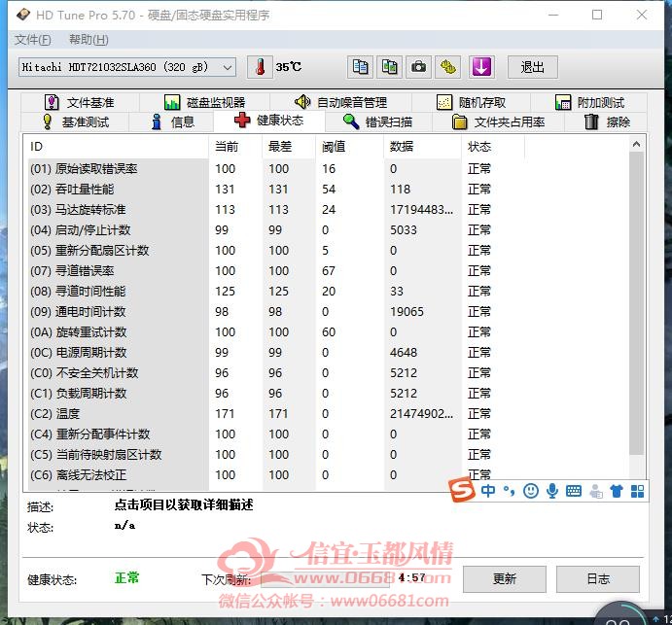Toggle Sogou Chinese input mode 中
The height and width of the screenshot is (625, 672).
[488, 491]
